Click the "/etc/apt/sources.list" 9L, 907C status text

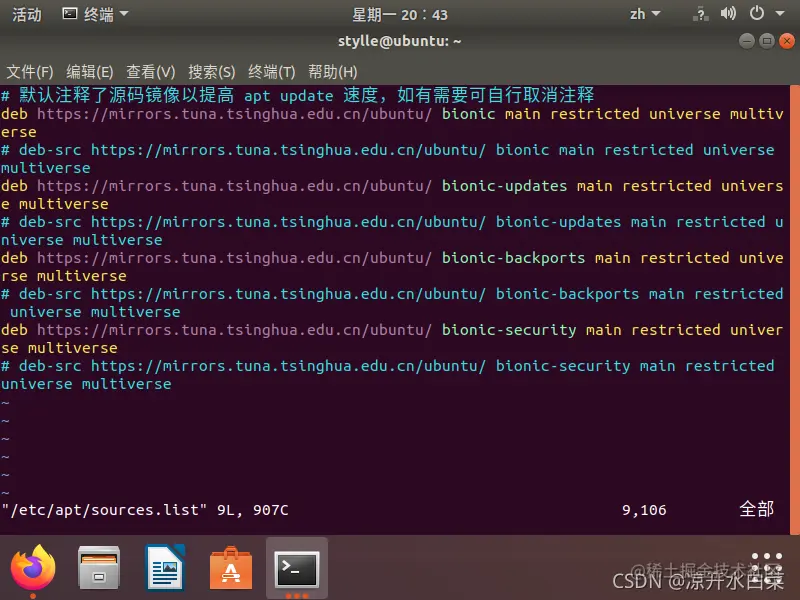145,510
